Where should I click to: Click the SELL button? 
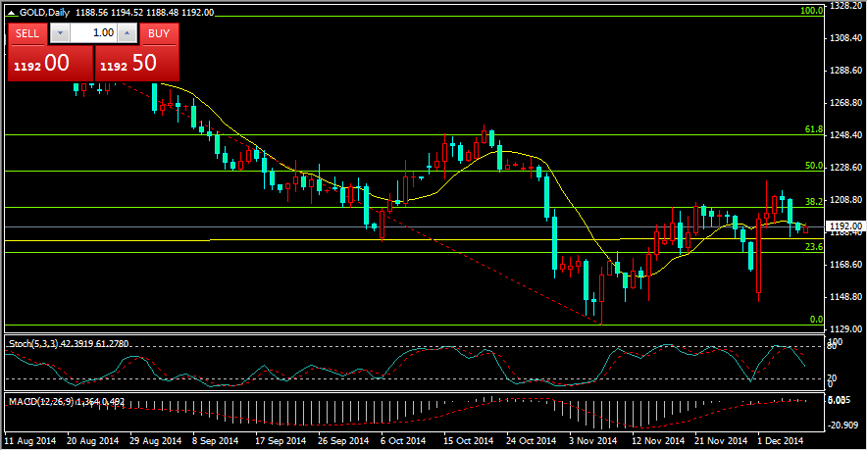28,33
